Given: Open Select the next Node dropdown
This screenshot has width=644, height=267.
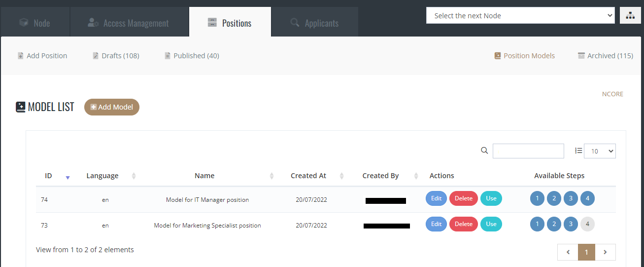Looking at the screenshot, I should click(x=520, y=15).
